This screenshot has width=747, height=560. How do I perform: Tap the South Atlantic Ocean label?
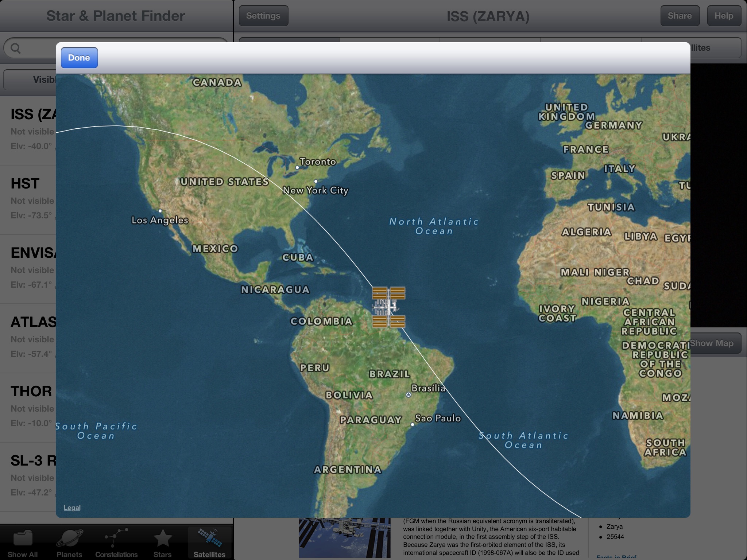[523, 440]
